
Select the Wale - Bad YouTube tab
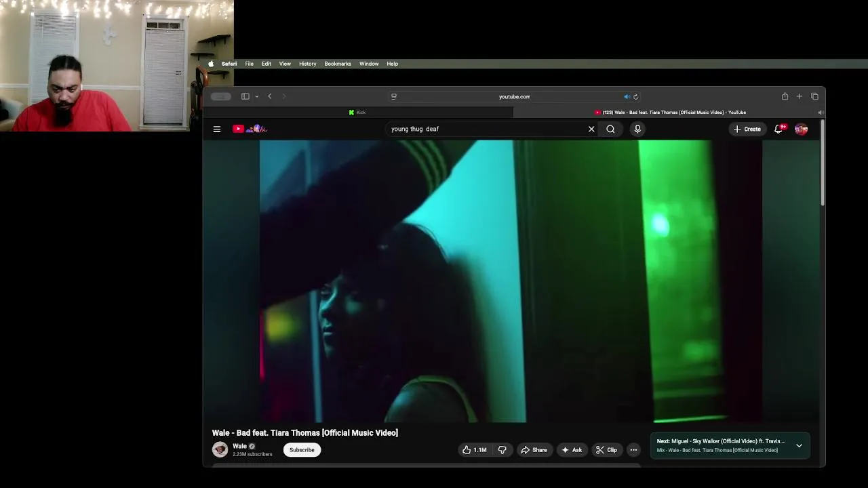coord(670,113)
